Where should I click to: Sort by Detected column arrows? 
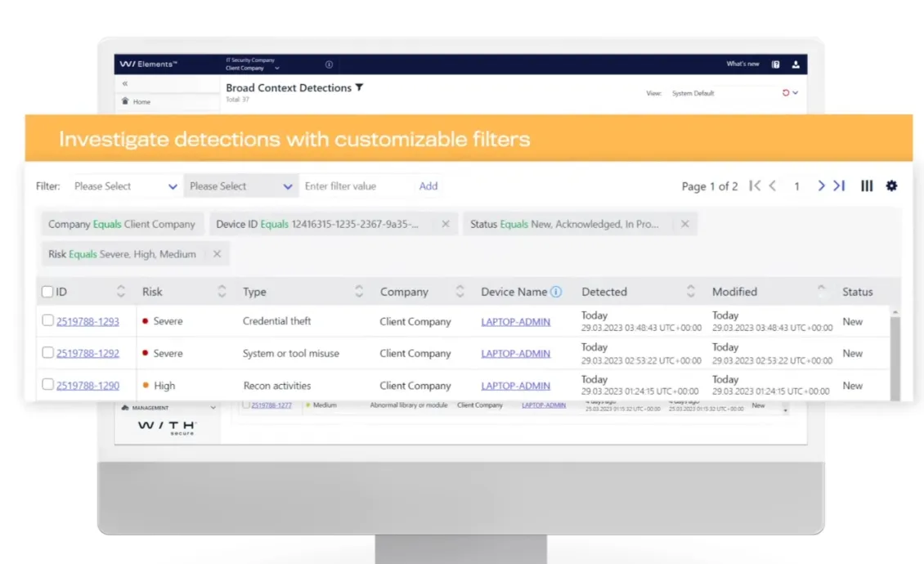coord(691,291)
